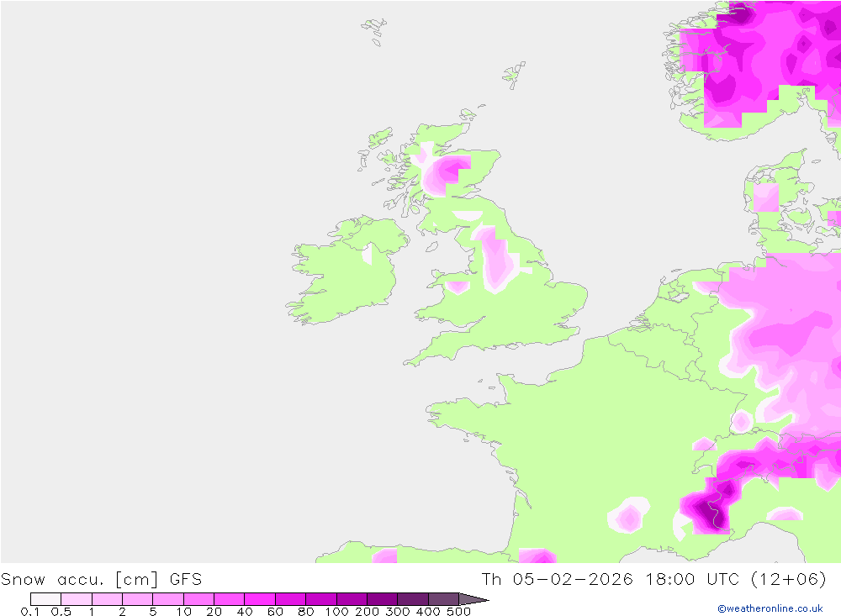Select the 2–5 cm legend swatch
841x616 pixels.
[x=137, y=599]
